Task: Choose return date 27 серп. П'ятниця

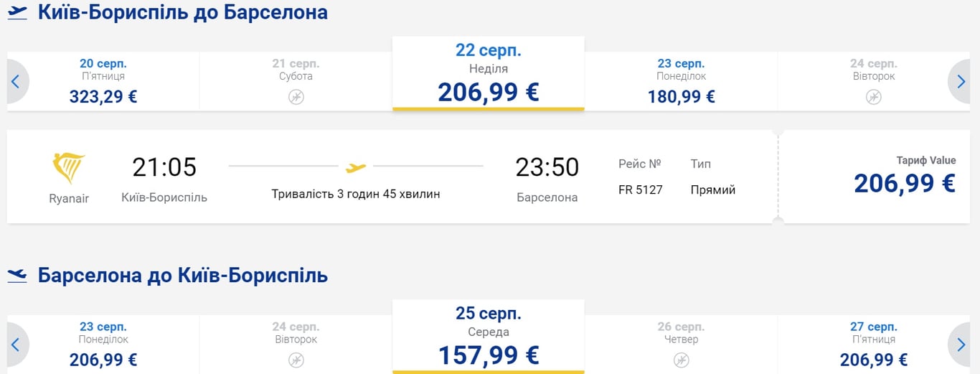Action: [872, 345]
